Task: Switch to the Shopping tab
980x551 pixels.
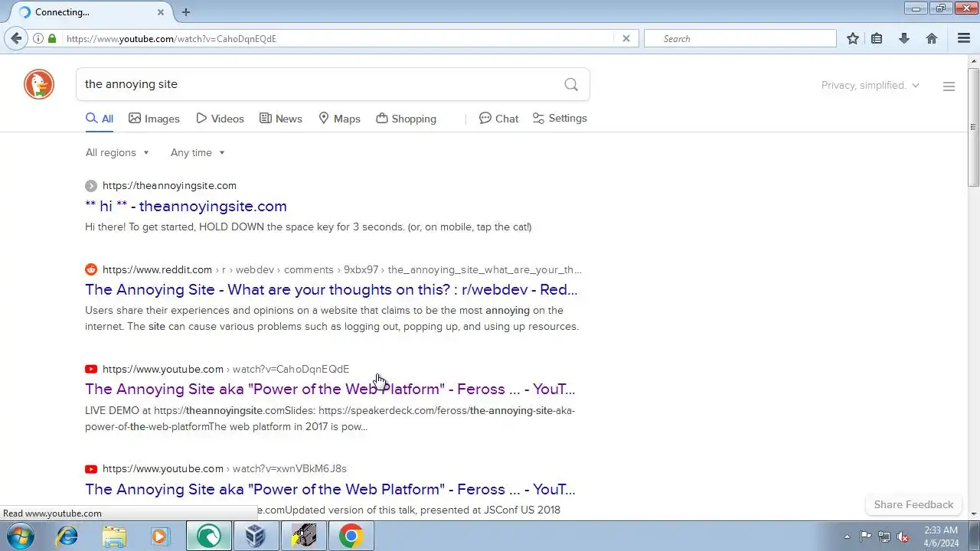Action: 406,119
